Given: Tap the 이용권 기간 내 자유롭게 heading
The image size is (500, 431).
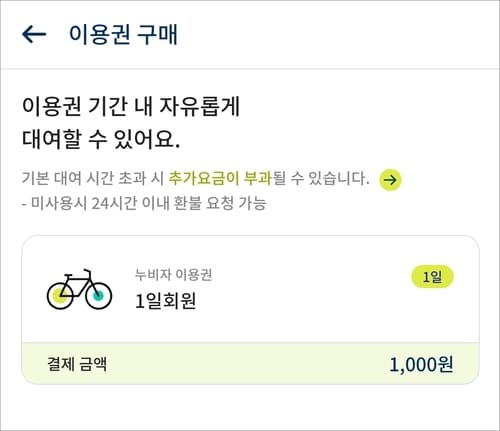Looking at the screenshot, I should (x=131, y=106).
